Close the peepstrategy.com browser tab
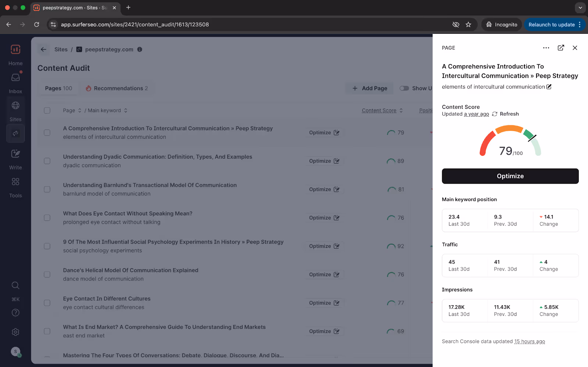588x367 pixels. (114, 7)
